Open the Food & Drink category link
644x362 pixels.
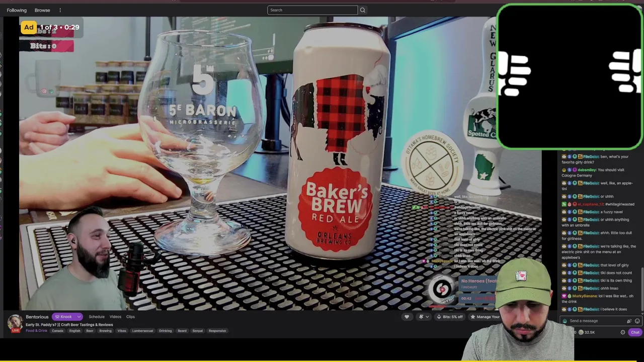(36, 331)
